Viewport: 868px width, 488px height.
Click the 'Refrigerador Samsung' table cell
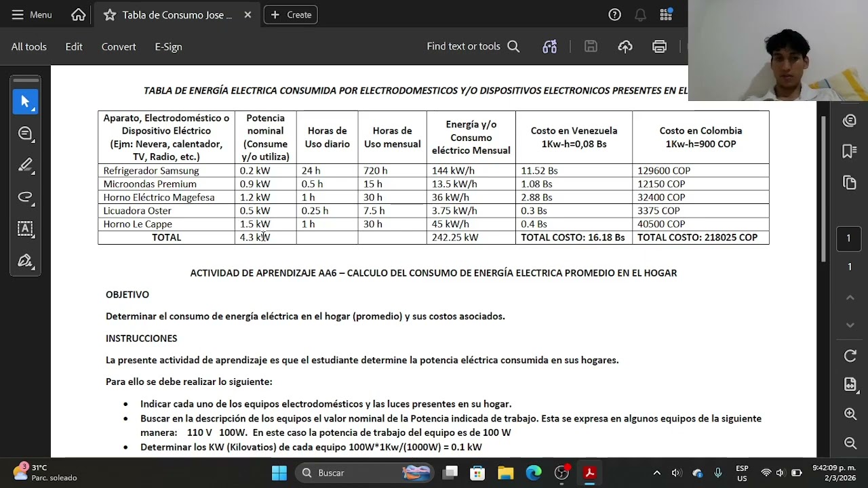[166, 171]
